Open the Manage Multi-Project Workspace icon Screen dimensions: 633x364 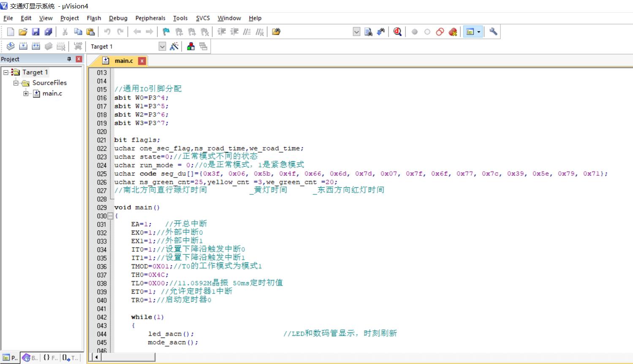pos(203,46)
